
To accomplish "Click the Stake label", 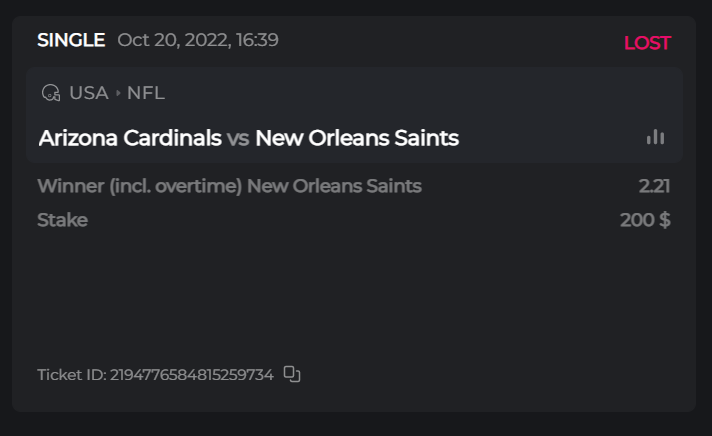I will point(62,220).
